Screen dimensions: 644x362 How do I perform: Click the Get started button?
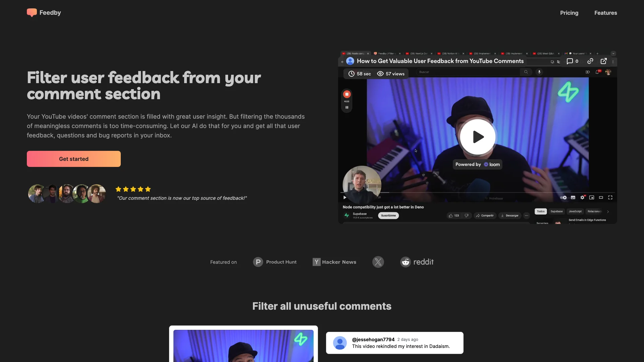coord(73,159)
